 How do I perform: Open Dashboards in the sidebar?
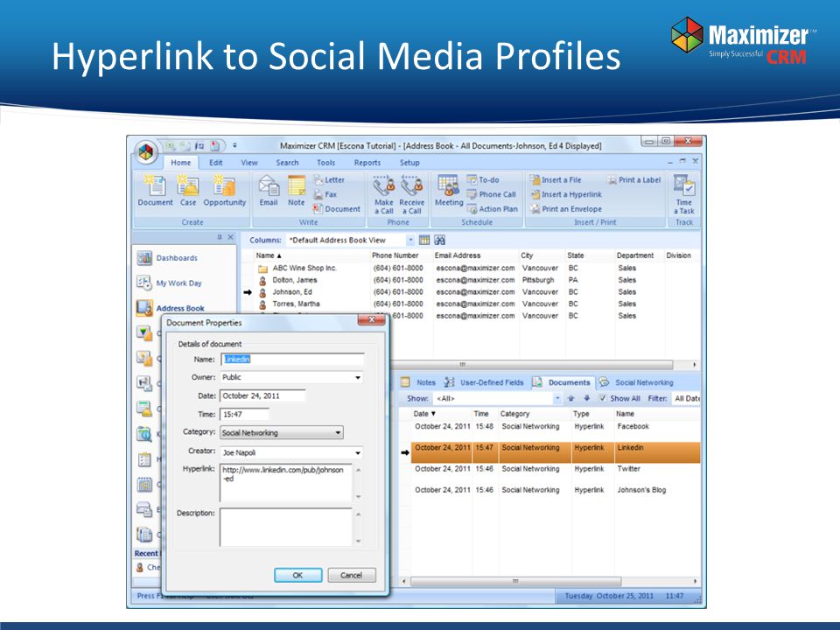168,257
